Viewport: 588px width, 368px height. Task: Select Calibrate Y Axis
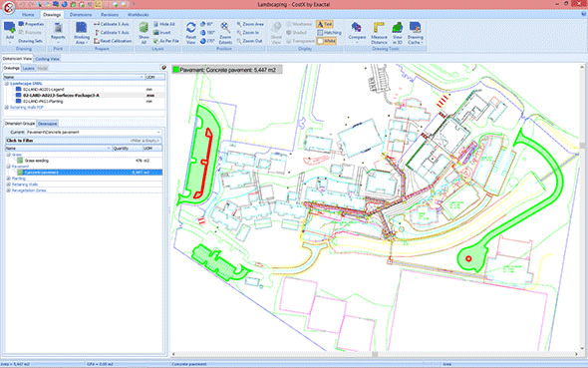point(112,33)
